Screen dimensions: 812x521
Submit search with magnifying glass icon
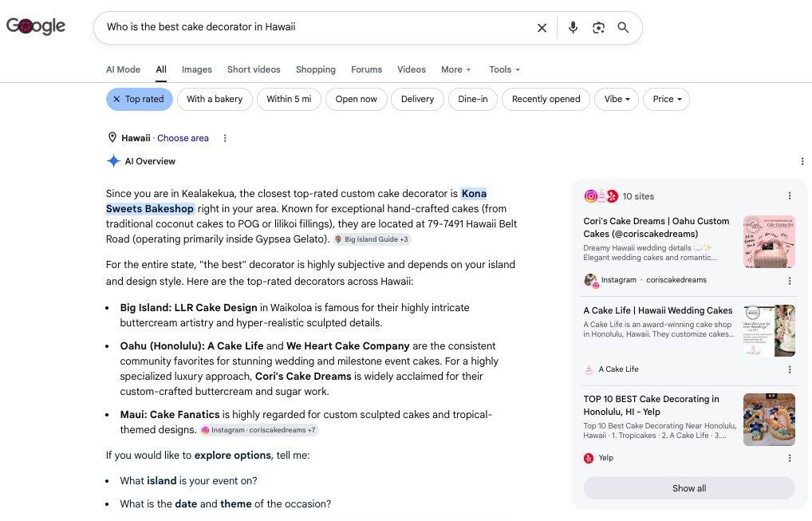pyautogui.click(x=623, y=27)
